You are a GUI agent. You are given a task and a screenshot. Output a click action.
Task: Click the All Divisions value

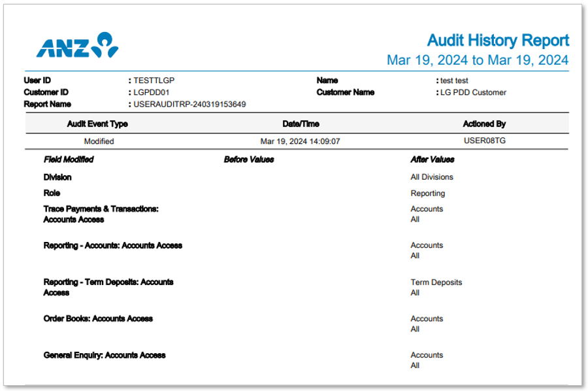click(433, 177)
